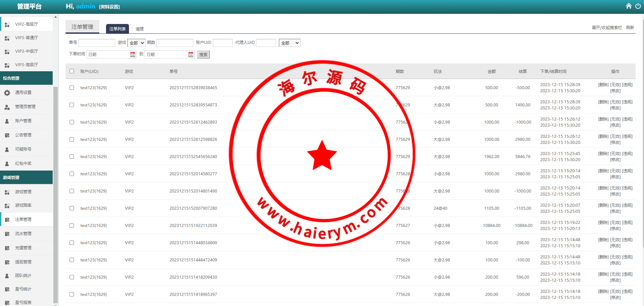The image size is (644, 306).
Task: Toggle 展开/收起搜索栏 to collapse search bar
Action: click(607, 28)
